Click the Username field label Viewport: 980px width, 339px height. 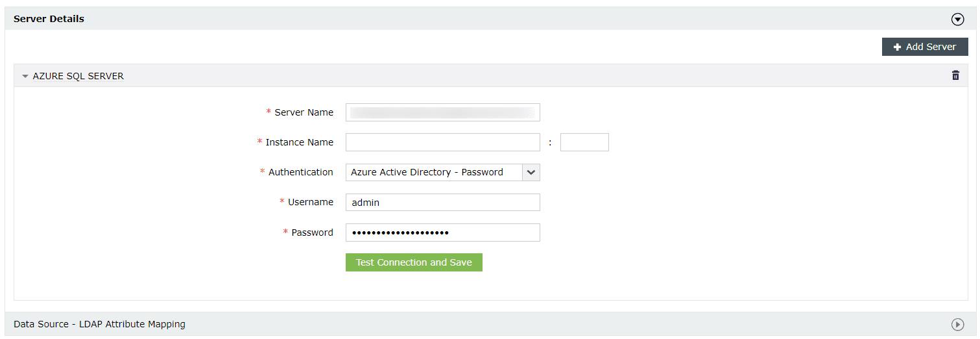pyautogui.click(x=310, y=202)
